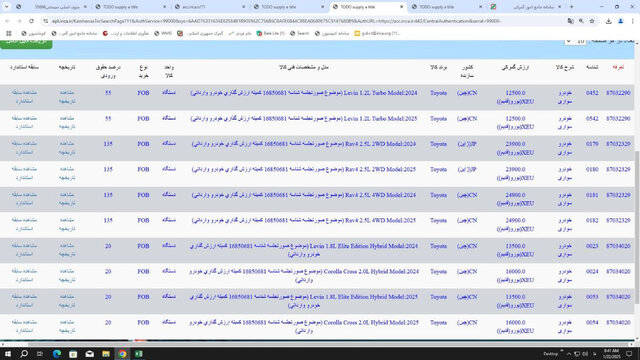Open the rows-per-page dropdown showing 10
640x360 pixels.
pos(576,42)
